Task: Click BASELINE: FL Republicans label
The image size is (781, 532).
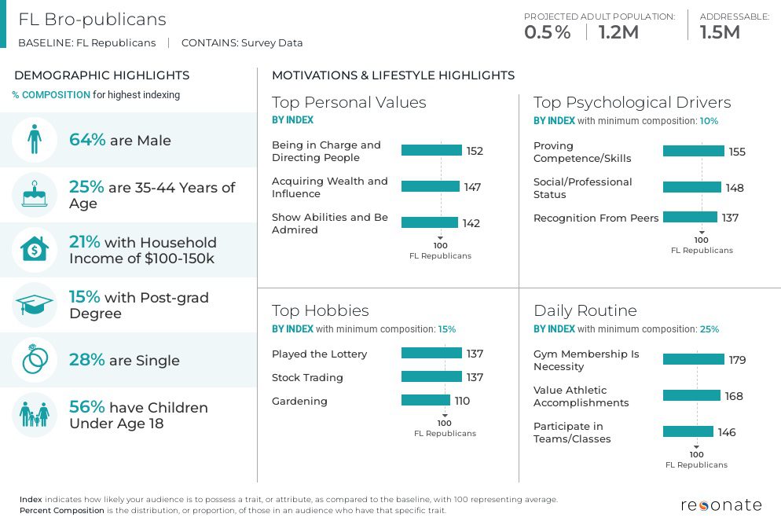Action: [86, 43]
